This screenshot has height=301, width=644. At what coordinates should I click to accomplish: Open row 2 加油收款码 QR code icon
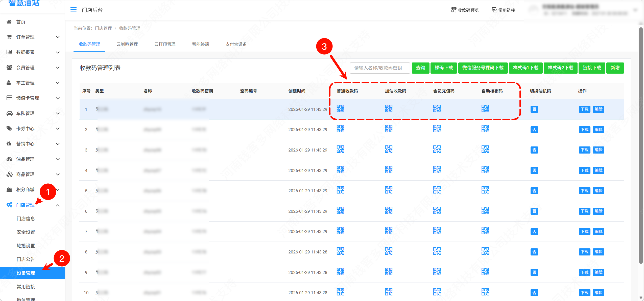tap(389, 129)
